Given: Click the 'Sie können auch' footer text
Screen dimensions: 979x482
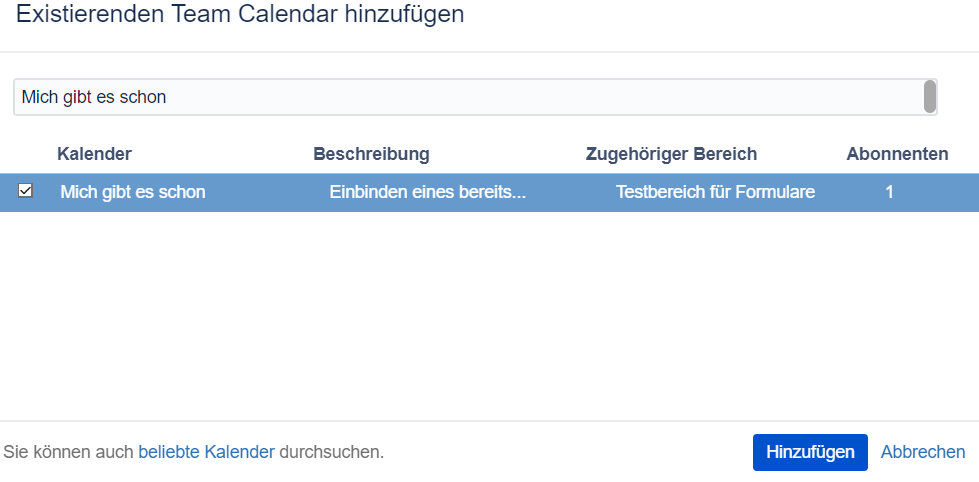Looking at the screenshot, I should tap(68, 452).
